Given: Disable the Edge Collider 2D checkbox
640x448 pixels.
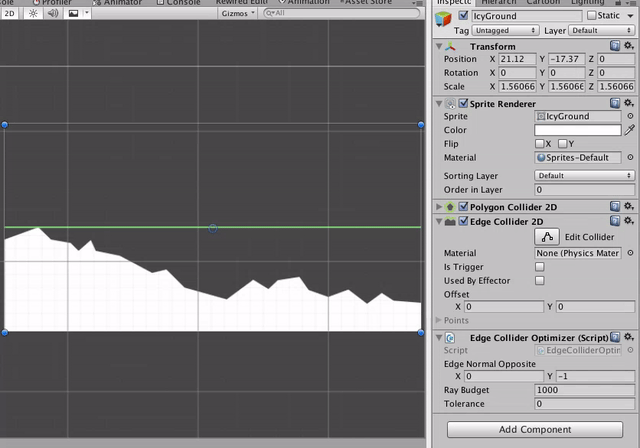Looking at the screenshot, I should point(463,221).
